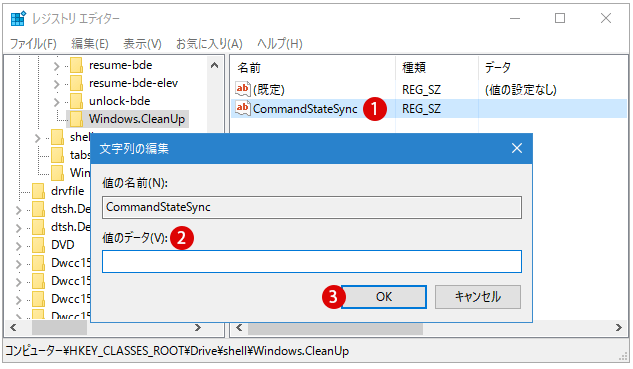Screen dimensions: 633x369
Task: Close the 文字列の編集 dialog
Action: coord(517,148)
